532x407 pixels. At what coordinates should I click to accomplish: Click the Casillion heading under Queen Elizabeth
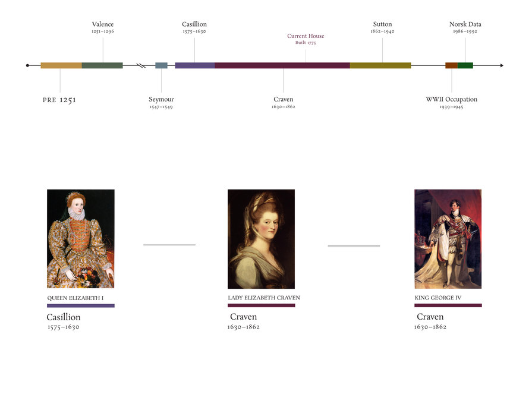coord(64,317)
